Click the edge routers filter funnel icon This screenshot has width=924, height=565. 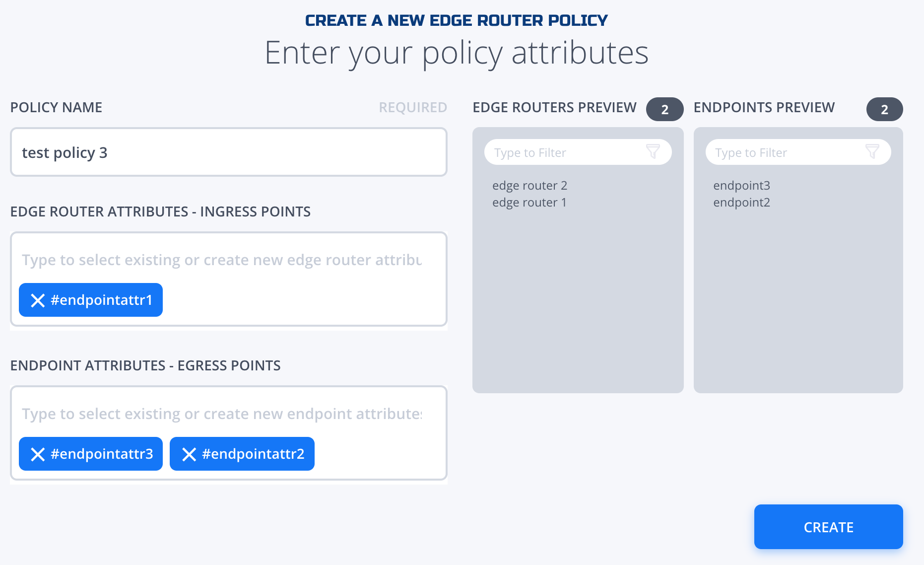tap(653, 151)
